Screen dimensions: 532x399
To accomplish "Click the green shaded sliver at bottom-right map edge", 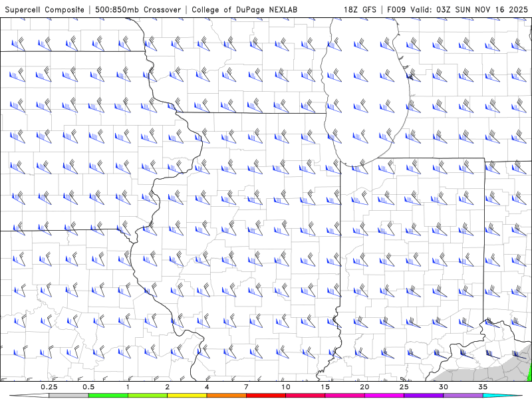I will click(530, 375).
